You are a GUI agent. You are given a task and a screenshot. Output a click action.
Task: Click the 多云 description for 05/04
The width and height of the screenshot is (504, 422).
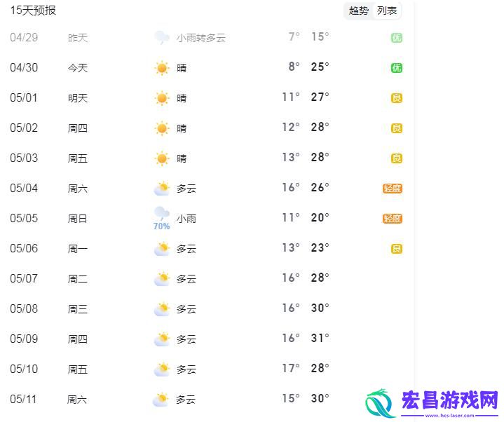186,189
